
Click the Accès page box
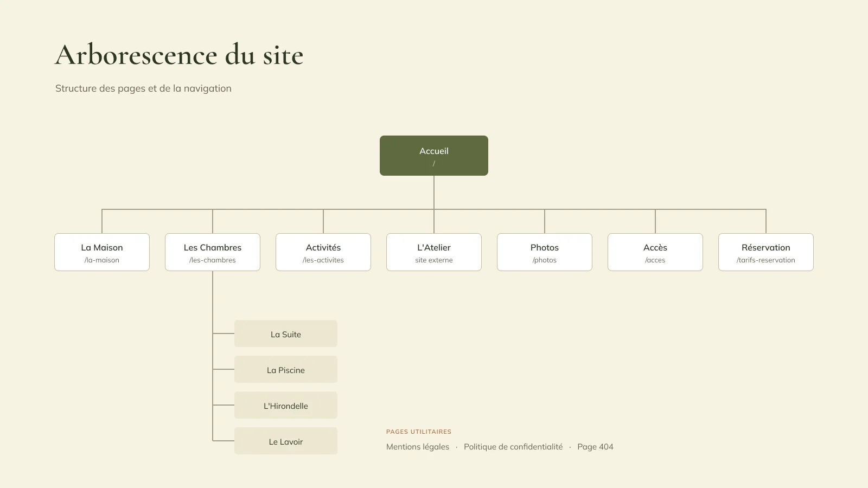pyautogui.click(x=655, y=252)
